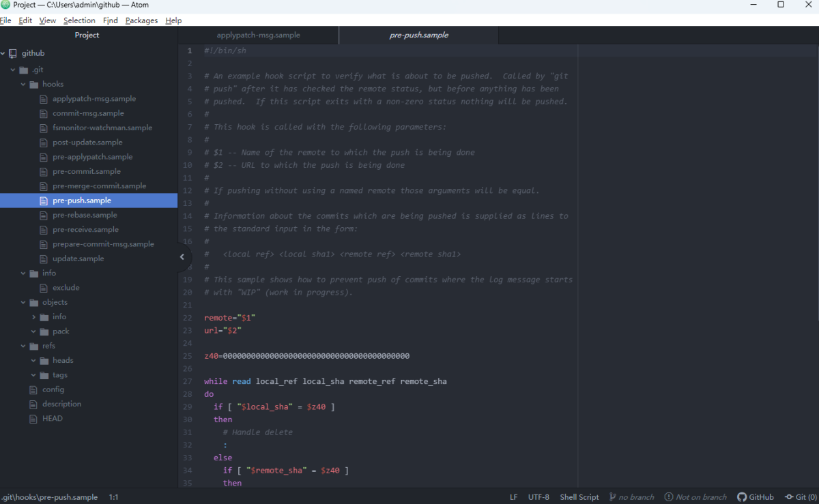
Task: Change the Shell Script grammar selector
Action: point(579,497)
